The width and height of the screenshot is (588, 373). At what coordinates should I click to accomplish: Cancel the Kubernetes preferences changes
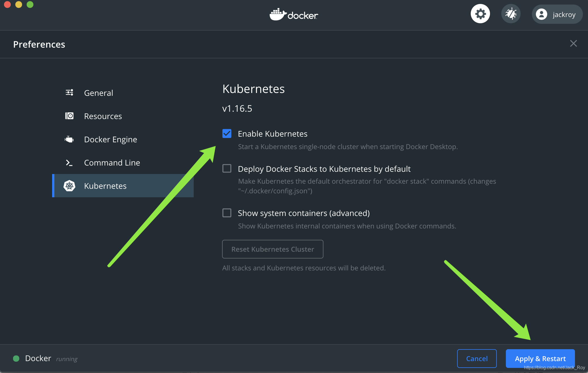[477, 359]
